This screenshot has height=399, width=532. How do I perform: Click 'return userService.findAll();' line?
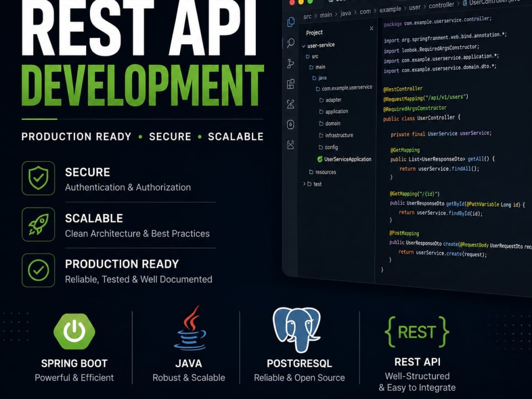click(x=439, y=169)
